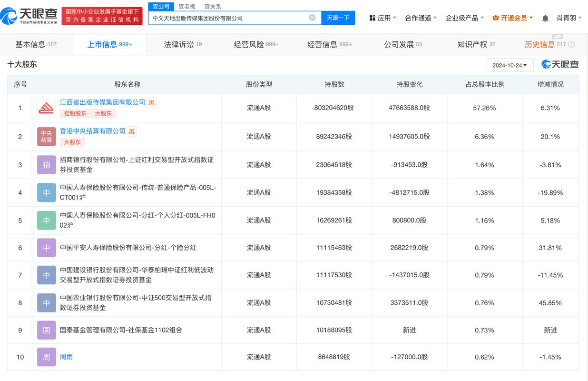This screenshot has width=588, height=381.
Task: Switch to the 查关系 search tab
Action: point(213,6)
